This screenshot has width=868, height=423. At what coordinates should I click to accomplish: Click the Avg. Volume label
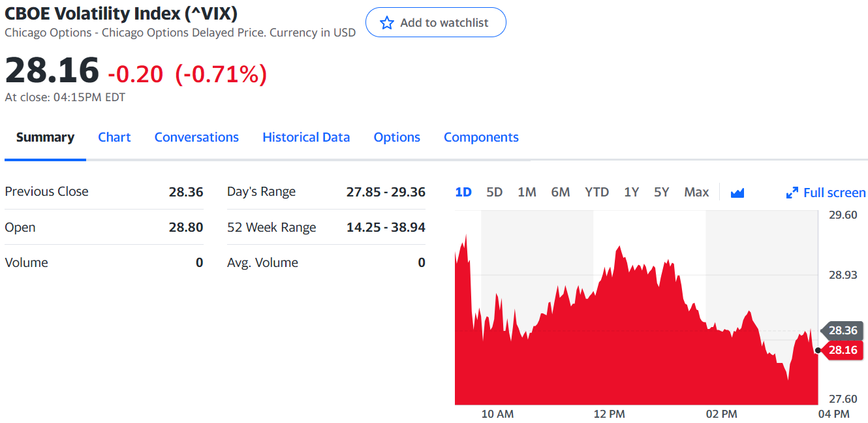coord(262,262)
